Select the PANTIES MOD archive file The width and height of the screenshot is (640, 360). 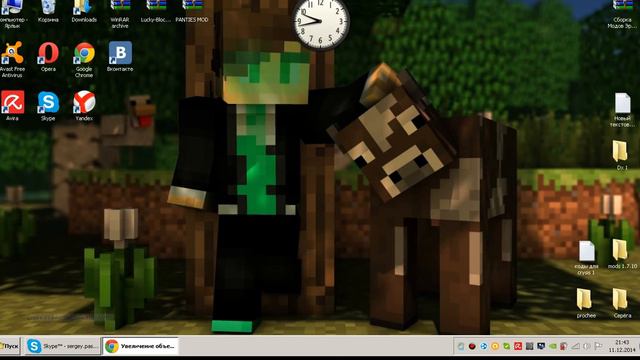pos(192,11)
